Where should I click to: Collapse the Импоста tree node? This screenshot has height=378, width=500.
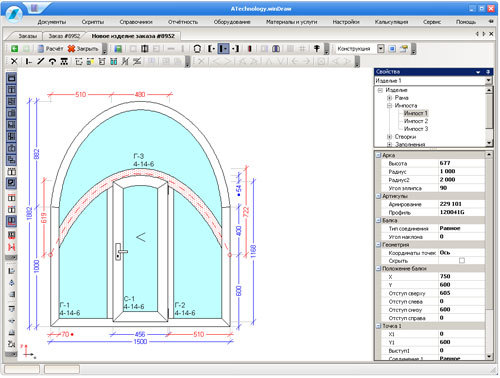pyautogui.click(x=389, y=105)
